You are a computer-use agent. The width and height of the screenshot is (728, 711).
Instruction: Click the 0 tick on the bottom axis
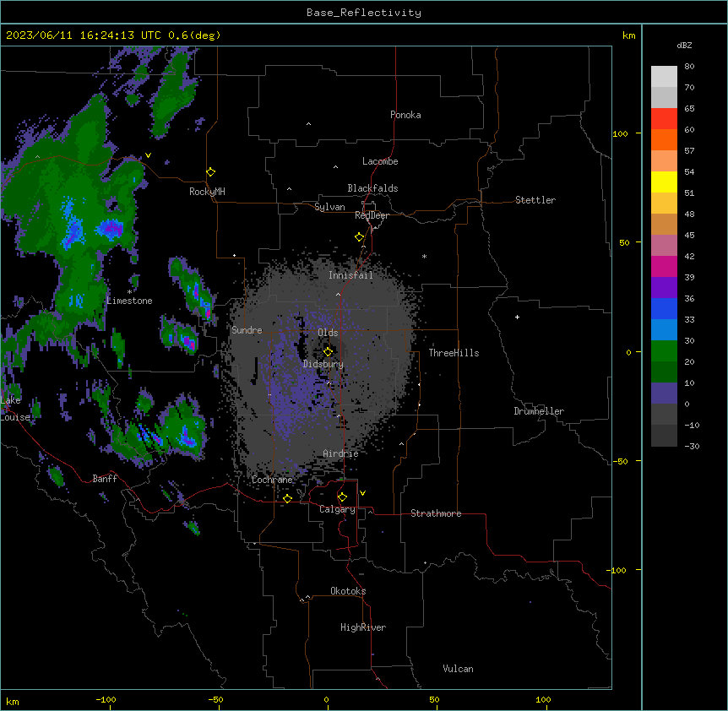(x=326, y=699)
